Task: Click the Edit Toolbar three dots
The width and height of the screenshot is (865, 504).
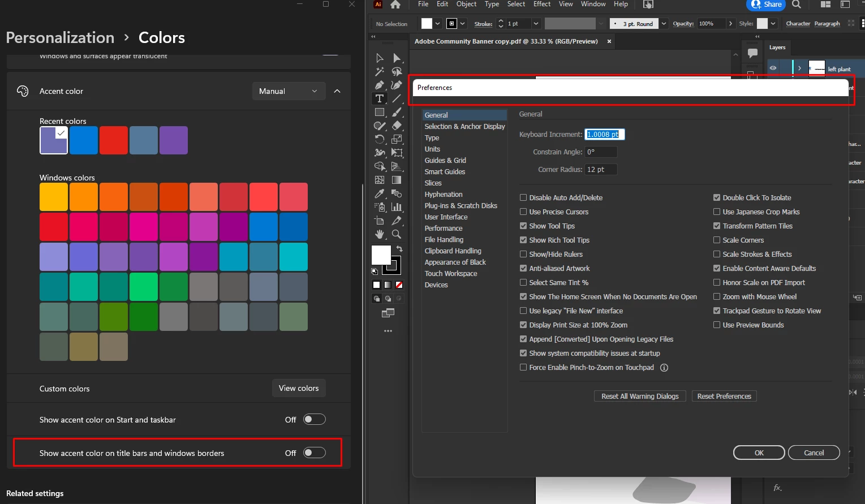Action: (x=388, y=331)
